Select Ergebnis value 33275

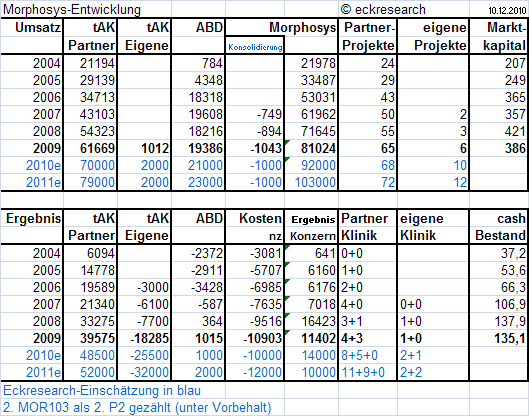(97, 321)
